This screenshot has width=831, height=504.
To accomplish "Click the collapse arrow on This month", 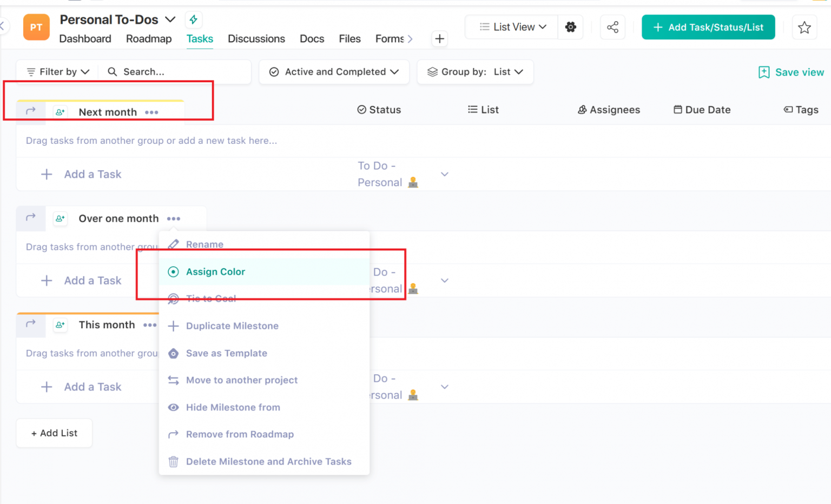I will pos(31,323).
